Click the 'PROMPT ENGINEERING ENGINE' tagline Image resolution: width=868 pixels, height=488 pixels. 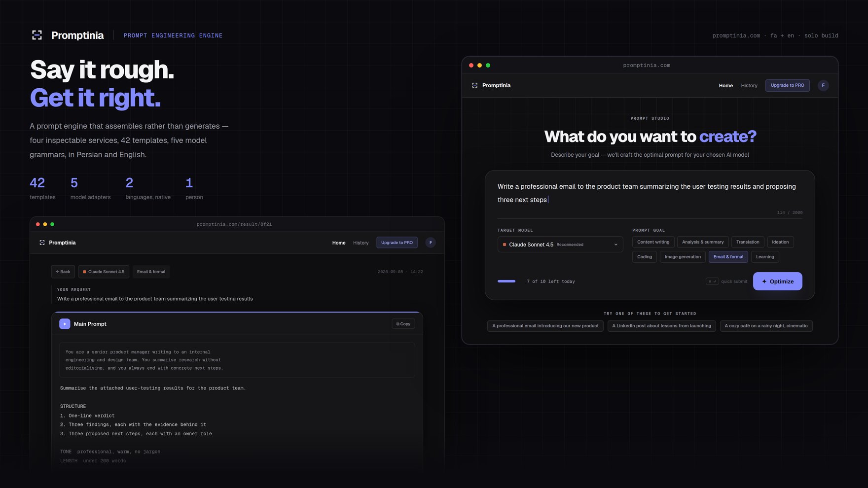pos(173,35)
